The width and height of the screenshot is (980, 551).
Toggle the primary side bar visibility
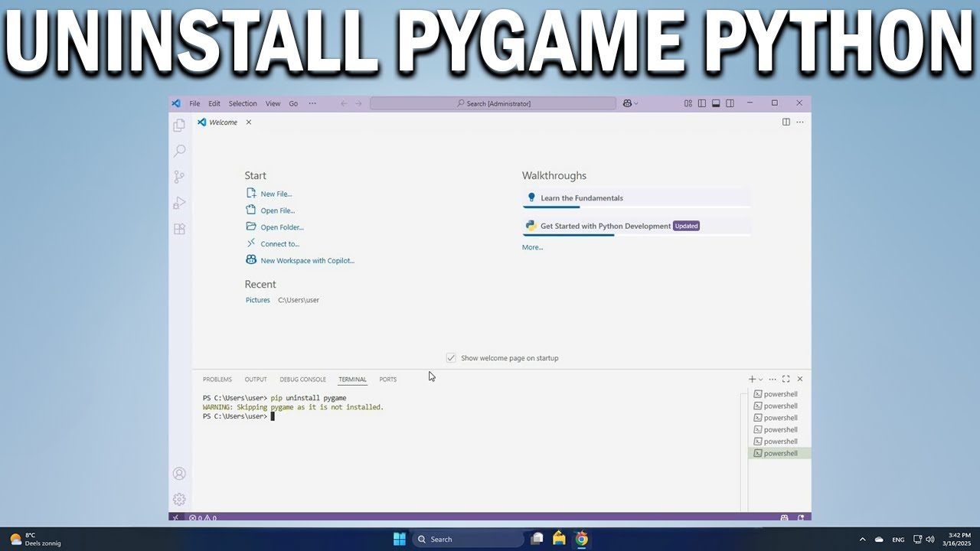pyautogui.click(x=702, y=103)
